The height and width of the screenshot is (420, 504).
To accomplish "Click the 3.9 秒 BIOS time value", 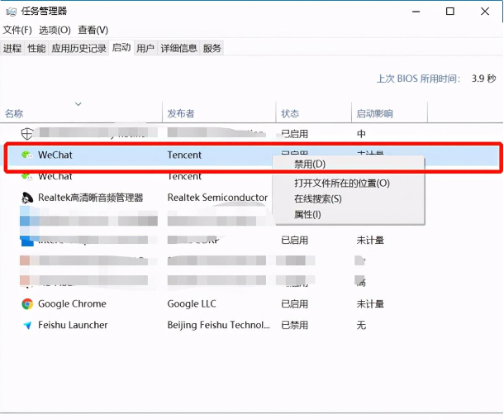I will (x=483, y=79).
